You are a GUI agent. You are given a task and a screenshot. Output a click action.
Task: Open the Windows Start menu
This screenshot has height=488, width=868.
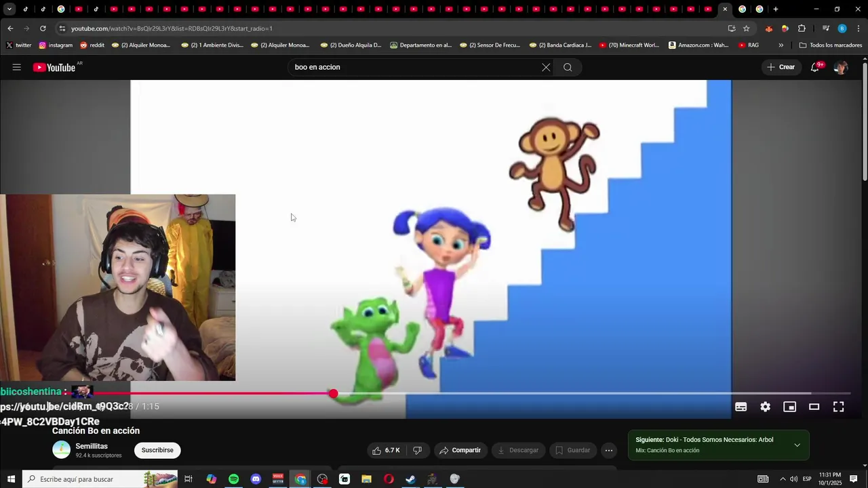[11, 479]
